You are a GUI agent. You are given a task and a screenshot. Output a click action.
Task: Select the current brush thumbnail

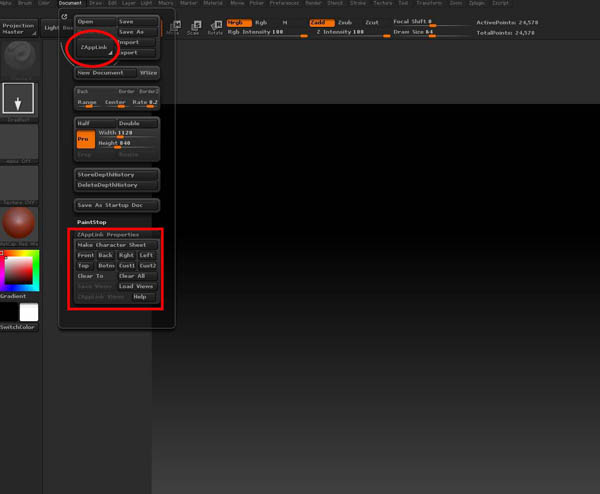pyautogui.click(x=20, y=59)
